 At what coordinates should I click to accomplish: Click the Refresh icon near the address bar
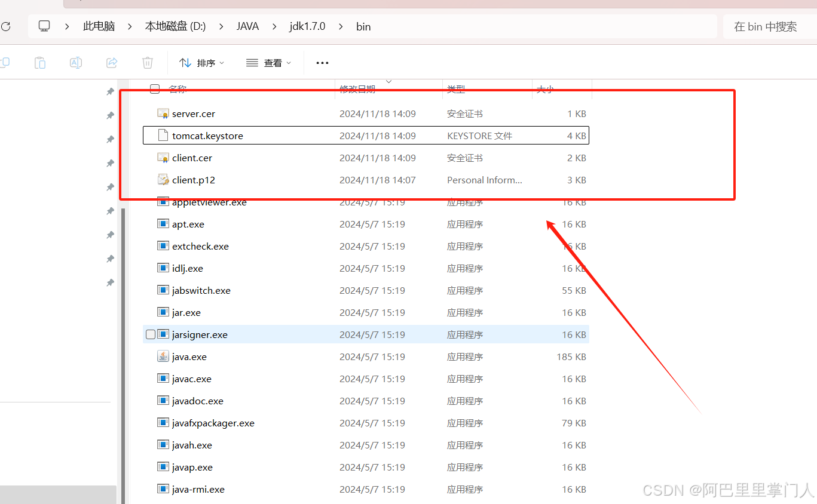pyautogui.click(x=6, y=26)
